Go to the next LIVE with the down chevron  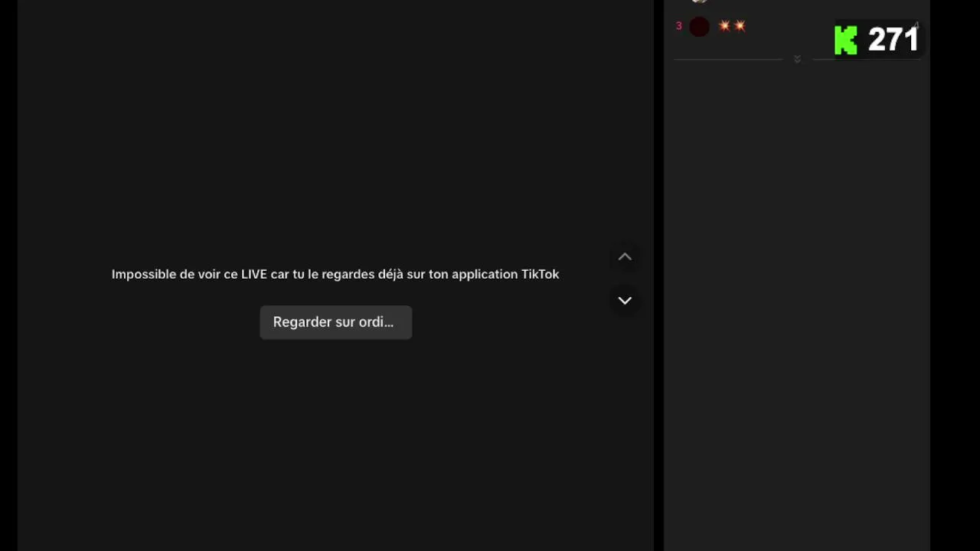click(625, 301)
